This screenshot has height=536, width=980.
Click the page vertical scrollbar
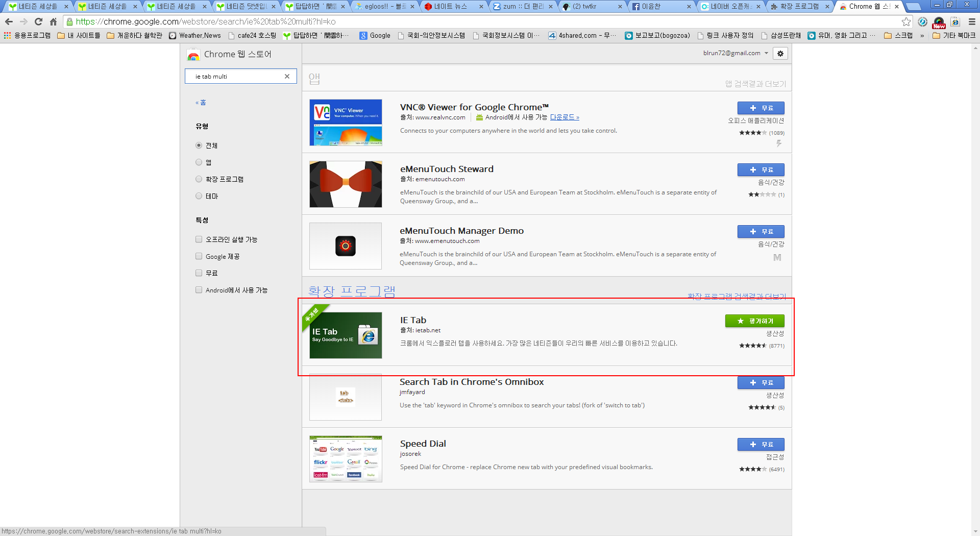(x=975, y=289)
